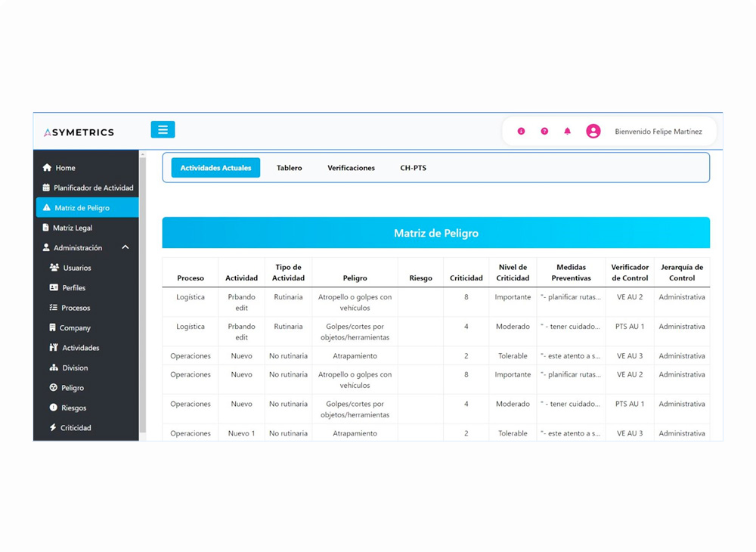The width and height of the screenshot is (756, 552).
Task: Open the red info icon in header
Action: [521, 132]
